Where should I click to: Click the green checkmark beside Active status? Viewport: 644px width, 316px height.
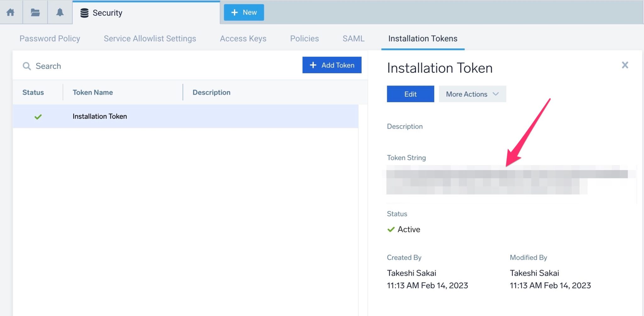click(x=391, y=229)
